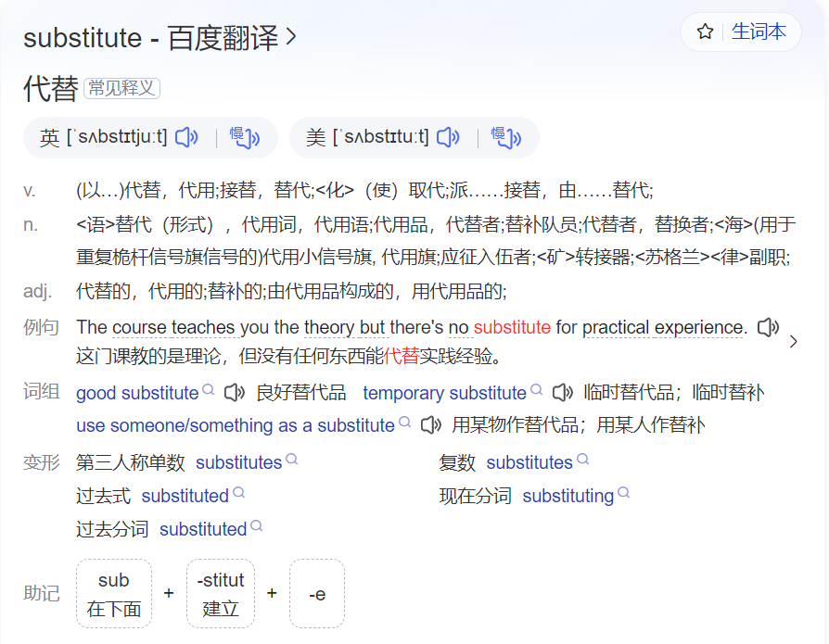This screenshot has height=644, width=829.
Task: Play American pronunciation audio
Action: (448, 137)
